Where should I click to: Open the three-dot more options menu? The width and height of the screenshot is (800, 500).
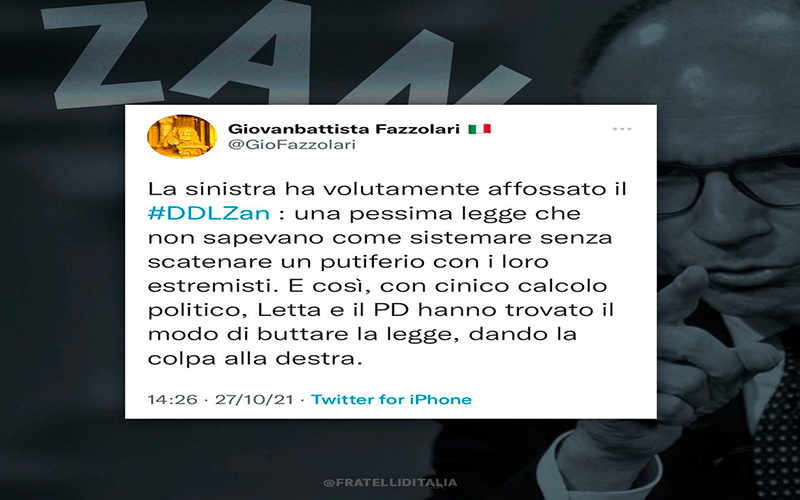622,129
